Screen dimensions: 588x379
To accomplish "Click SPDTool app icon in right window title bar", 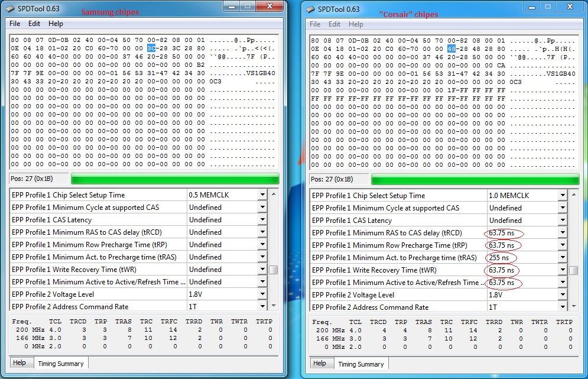I will coord(310,9).
